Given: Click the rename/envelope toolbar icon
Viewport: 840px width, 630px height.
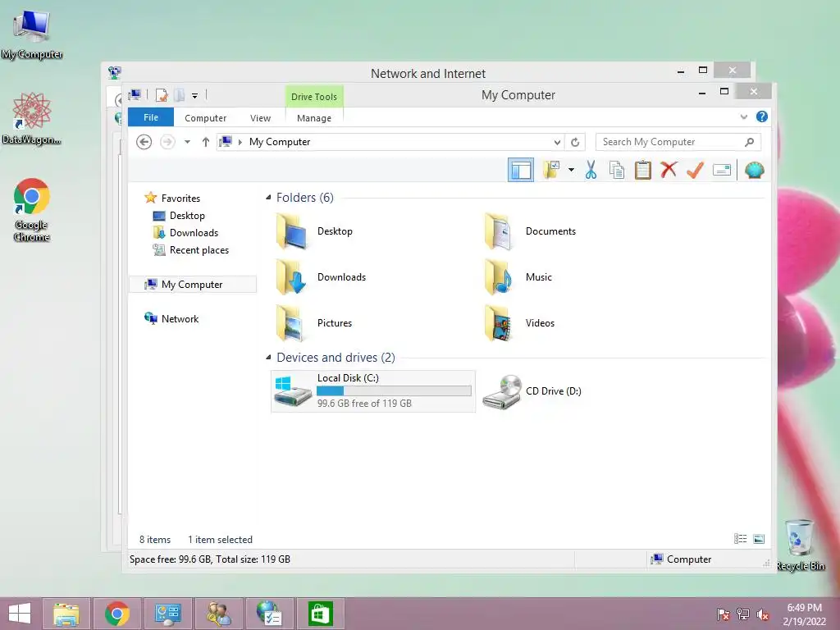Looking at the screenshot, I should [722, 171].
